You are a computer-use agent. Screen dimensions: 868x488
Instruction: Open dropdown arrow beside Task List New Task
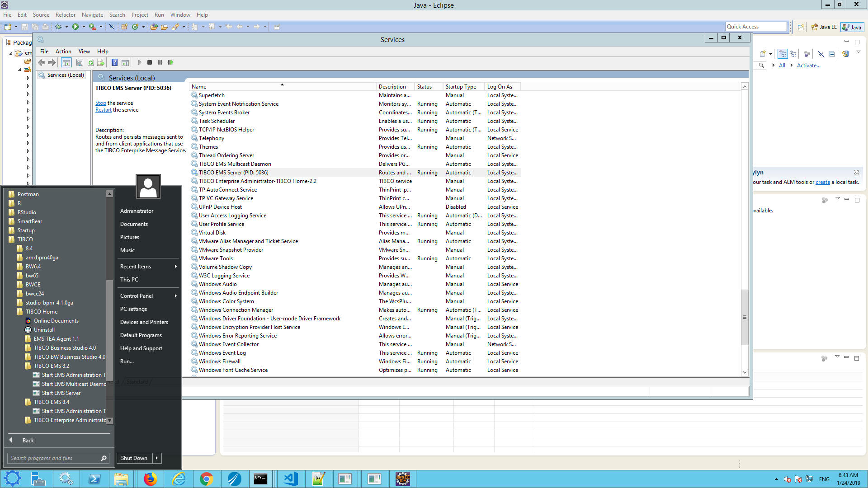(x=770, y=54)
